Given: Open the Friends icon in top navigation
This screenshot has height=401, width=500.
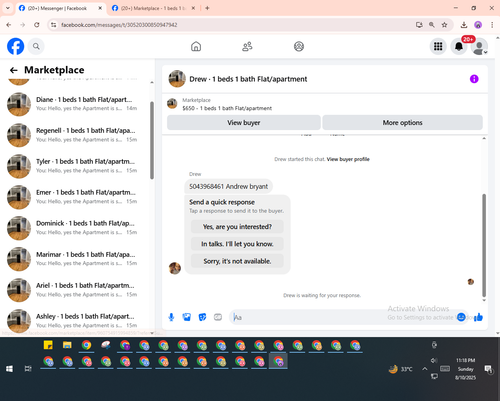Looking at the screenshot, I should coord(247,46).
